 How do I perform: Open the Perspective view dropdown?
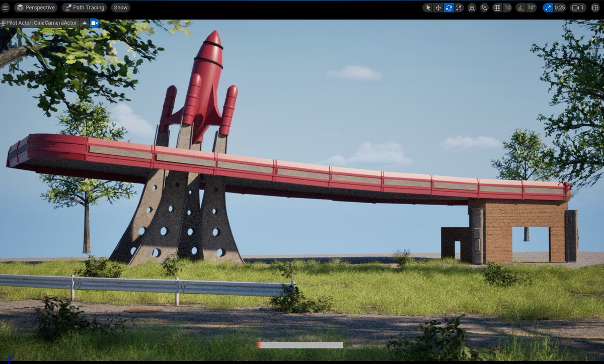(36, 7)
